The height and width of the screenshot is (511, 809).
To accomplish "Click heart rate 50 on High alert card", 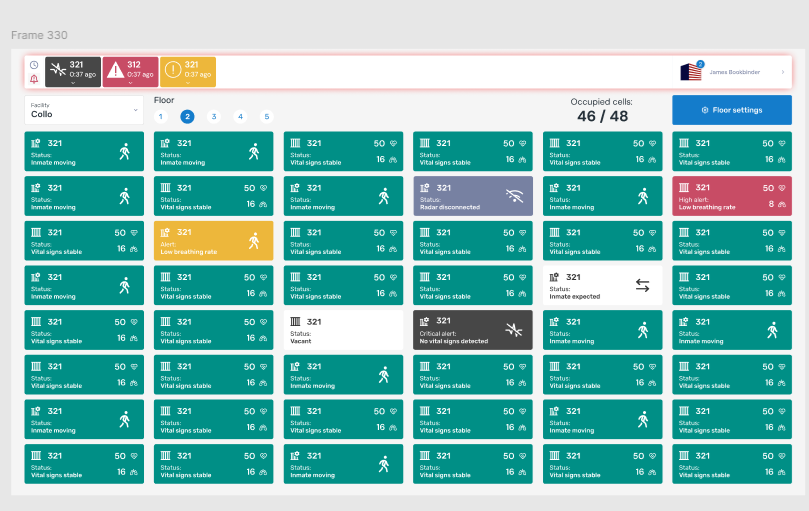I will pos(768,188).
